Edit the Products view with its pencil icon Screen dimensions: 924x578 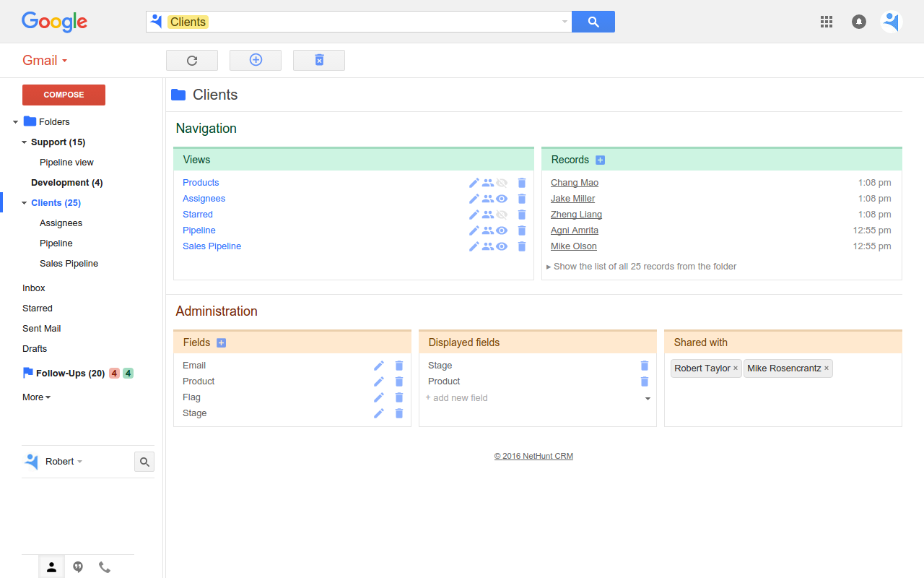pos(474,183)
